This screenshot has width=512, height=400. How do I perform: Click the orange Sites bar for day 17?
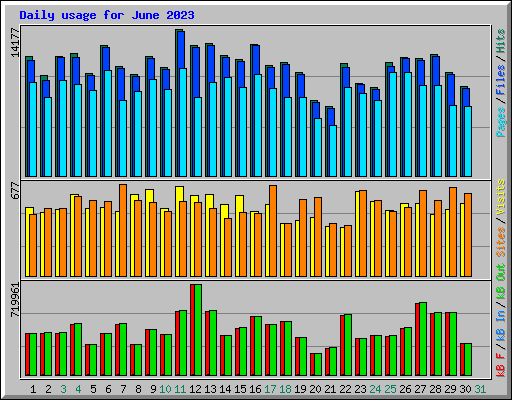(273, 231)
